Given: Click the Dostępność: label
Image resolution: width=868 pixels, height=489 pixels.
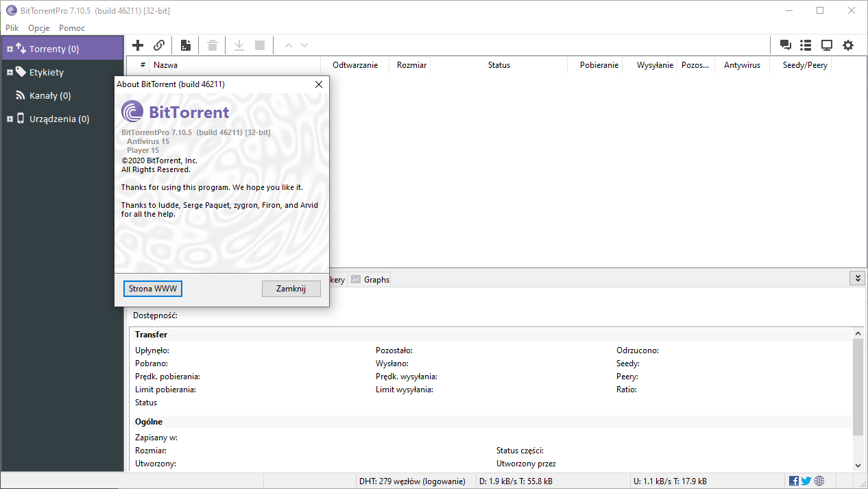Looking at the screenshot, I should click(x=155, y=315).
